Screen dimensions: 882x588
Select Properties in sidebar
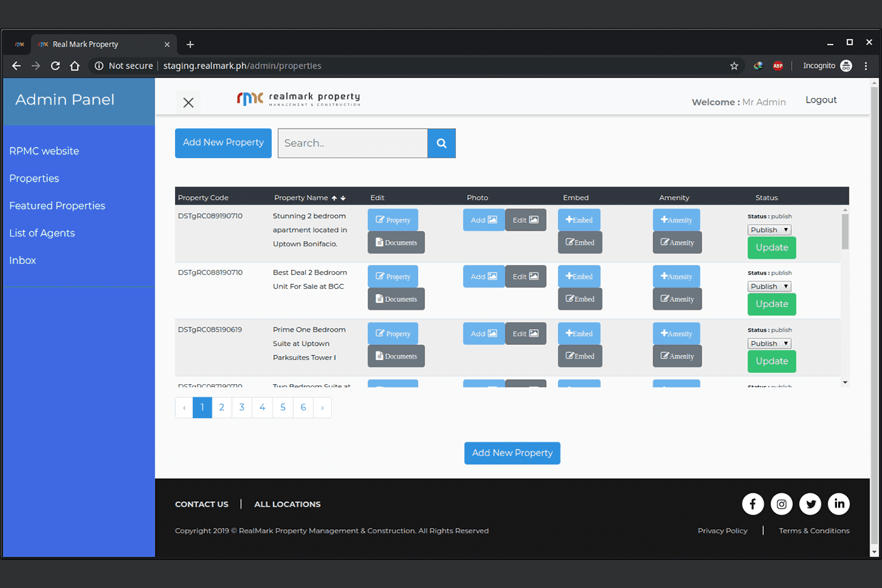click(x=34, y=178)
